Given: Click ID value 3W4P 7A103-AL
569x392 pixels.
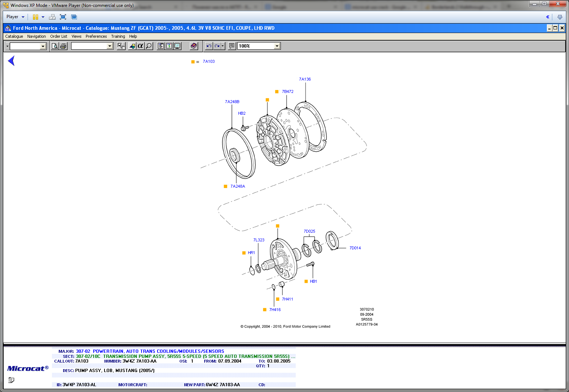Looking at the screenshot, I should pos(79,385).
